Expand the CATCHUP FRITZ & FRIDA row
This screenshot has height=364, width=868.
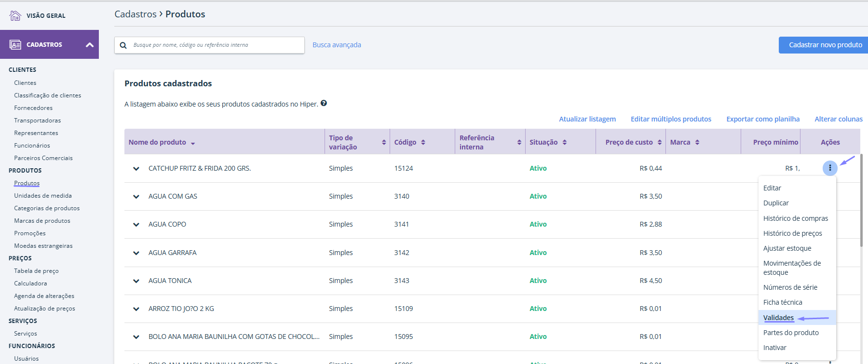pyautogui.click(x=136, y=169)
